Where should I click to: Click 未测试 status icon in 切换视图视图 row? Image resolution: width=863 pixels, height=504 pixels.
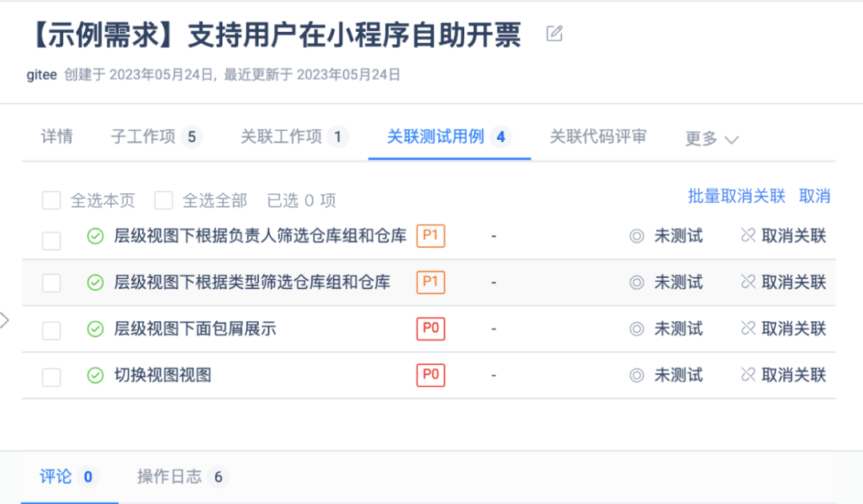click(x=637, y=375)
